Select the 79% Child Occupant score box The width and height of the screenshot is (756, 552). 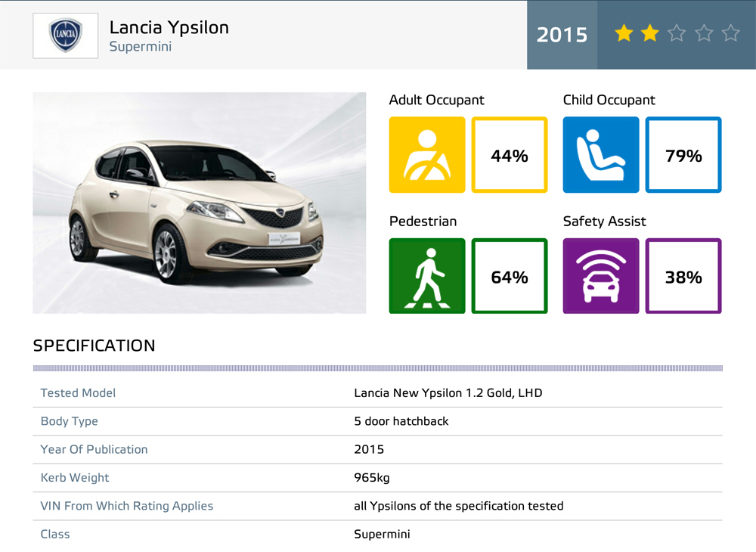click(x=683, y=155)
